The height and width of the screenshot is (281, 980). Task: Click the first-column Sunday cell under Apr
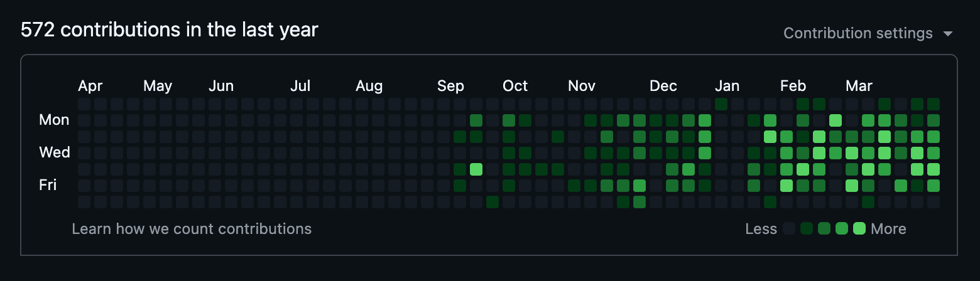(84, 104)
